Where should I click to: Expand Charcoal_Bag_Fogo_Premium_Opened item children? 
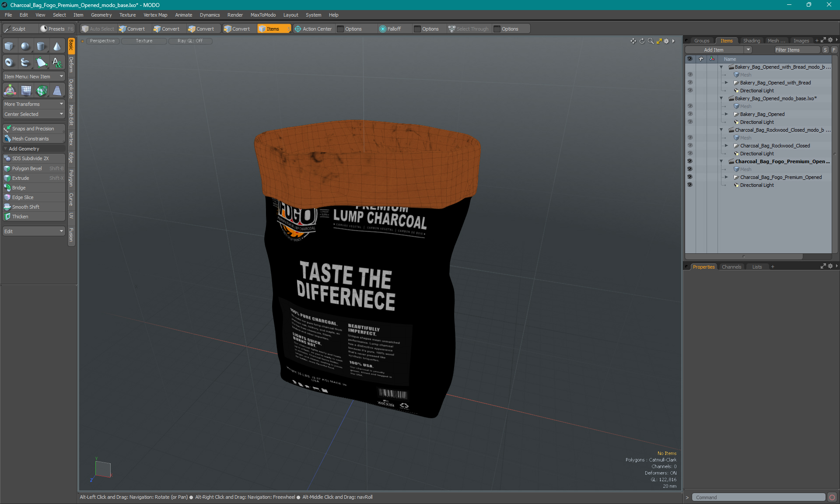[727, 177]
